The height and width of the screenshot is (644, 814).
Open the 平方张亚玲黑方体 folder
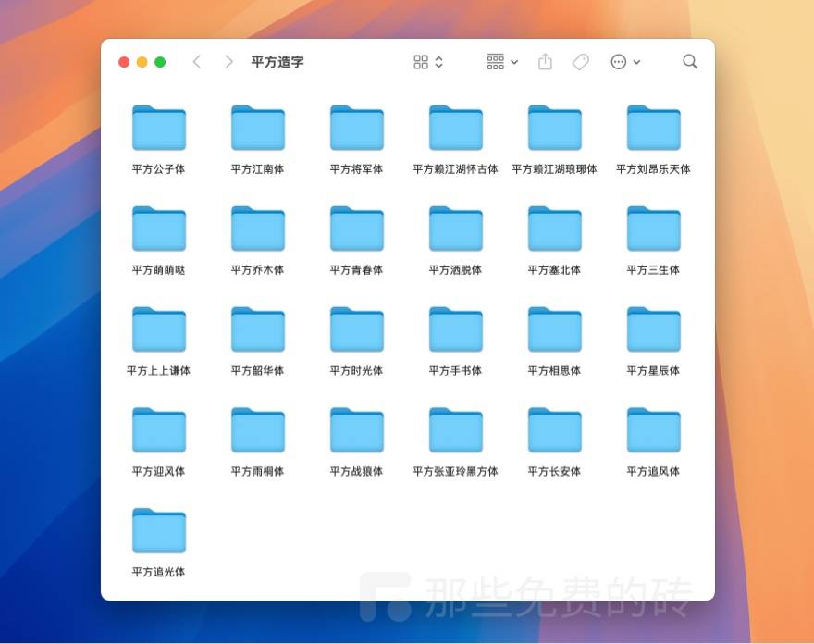coord(455,429)
